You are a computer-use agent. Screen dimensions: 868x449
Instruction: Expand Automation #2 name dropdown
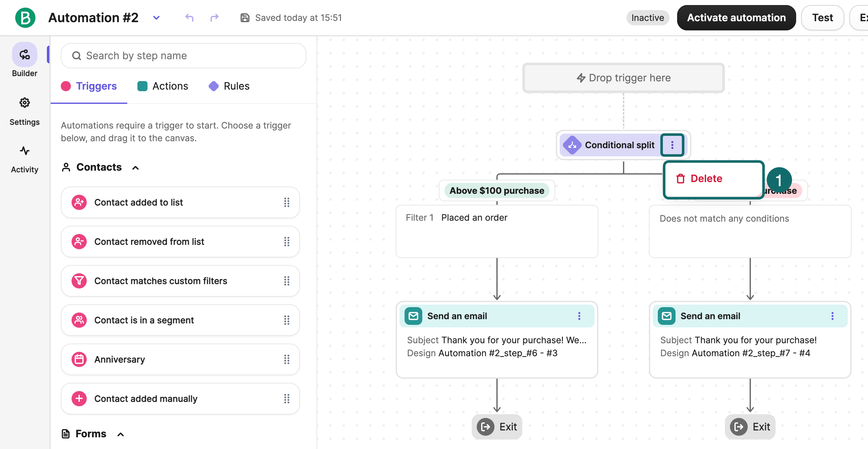coord(156,17)
